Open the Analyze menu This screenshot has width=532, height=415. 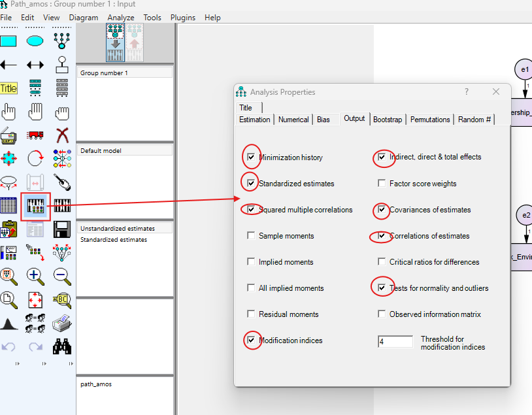[120, 18]
